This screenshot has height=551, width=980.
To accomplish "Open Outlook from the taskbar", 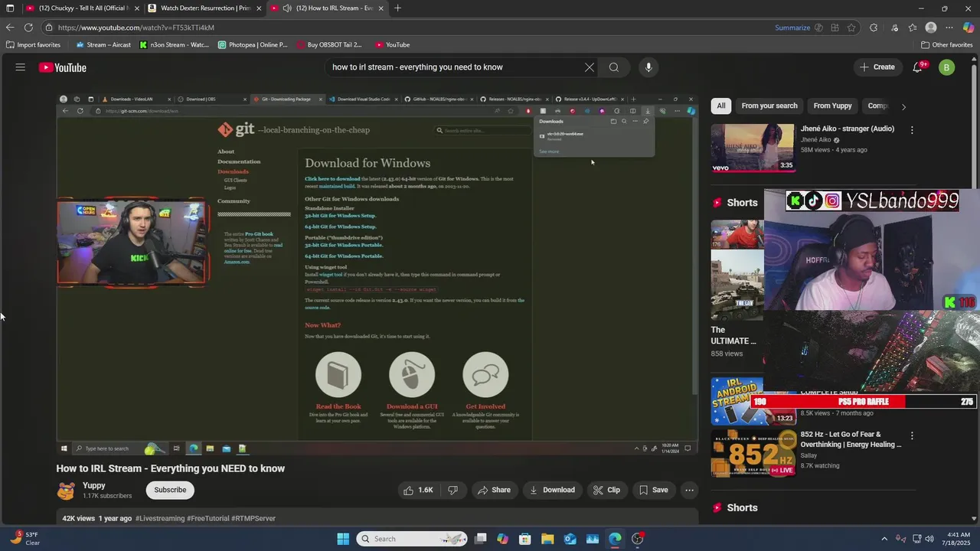I will pyautogui.click(x=570, y=539).
